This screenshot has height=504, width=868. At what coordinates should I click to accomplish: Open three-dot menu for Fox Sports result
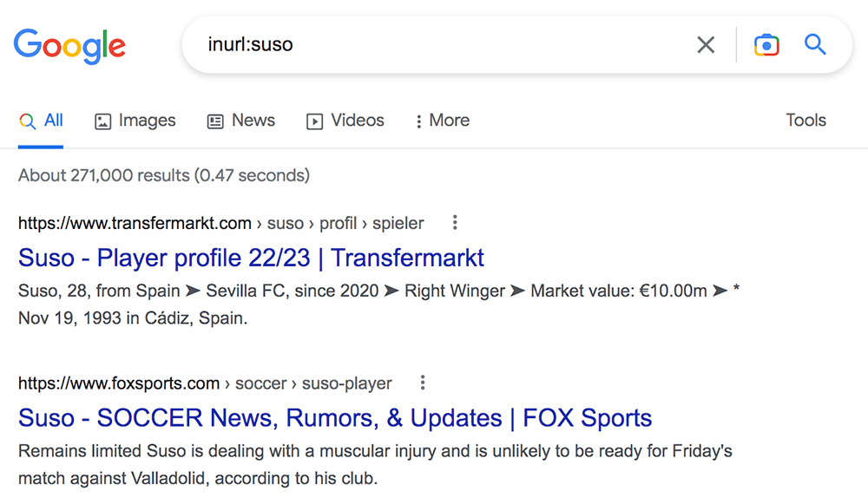[x=423, y=383]
